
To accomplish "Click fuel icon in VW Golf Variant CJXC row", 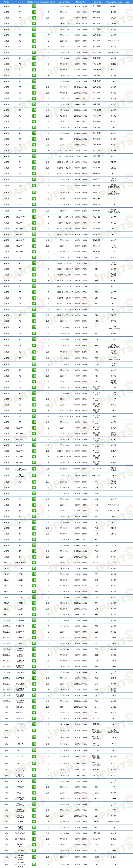I will (x=34, y=776).
